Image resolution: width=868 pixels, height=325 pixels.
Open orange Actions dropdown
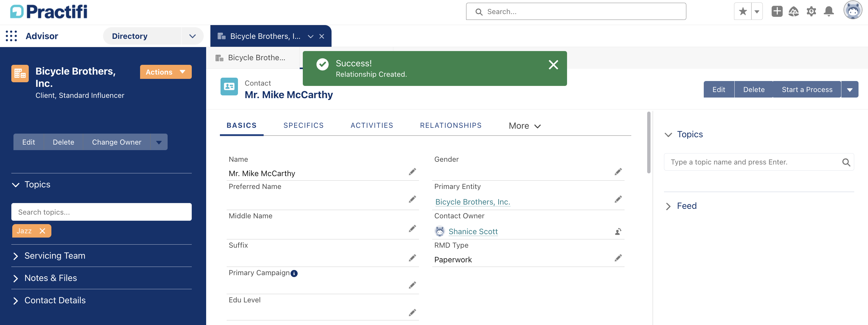[166, 72]
